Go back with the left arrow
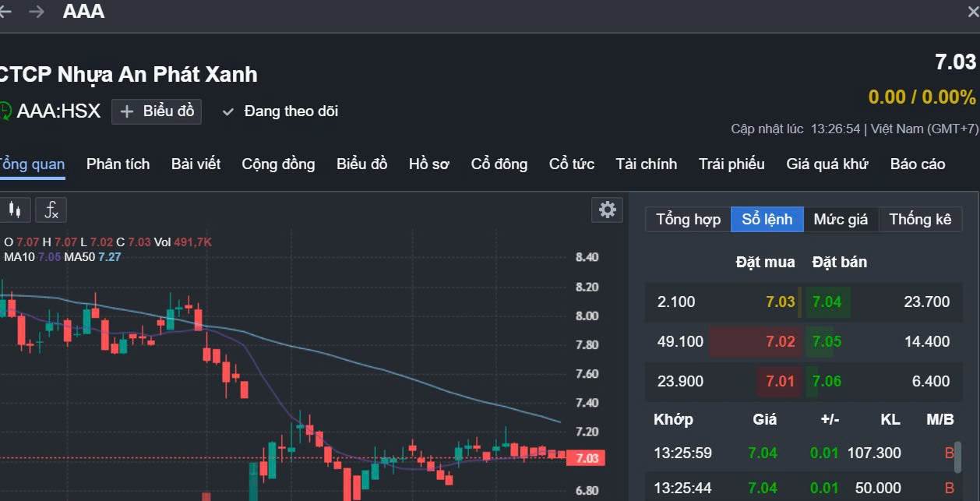The width and height of the screenshot is (980, 501). [5, 12]
